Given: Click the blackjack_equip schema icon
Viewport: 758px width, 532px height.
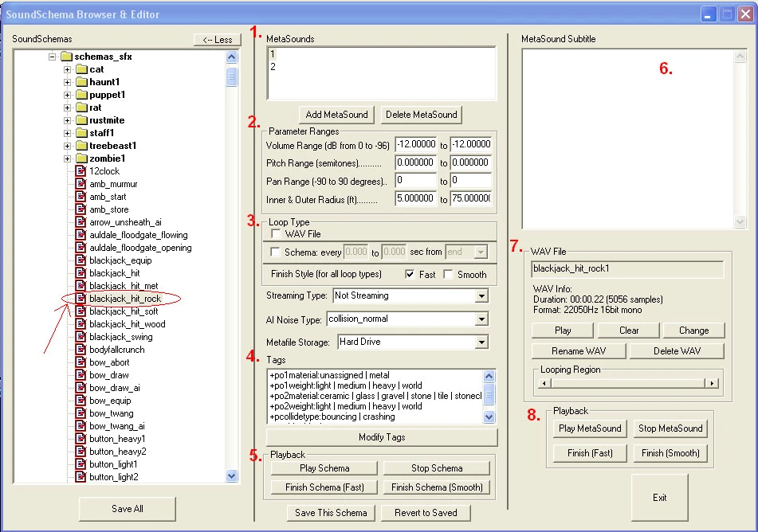Looking at the screenshot, I should [x=81, y=260].
